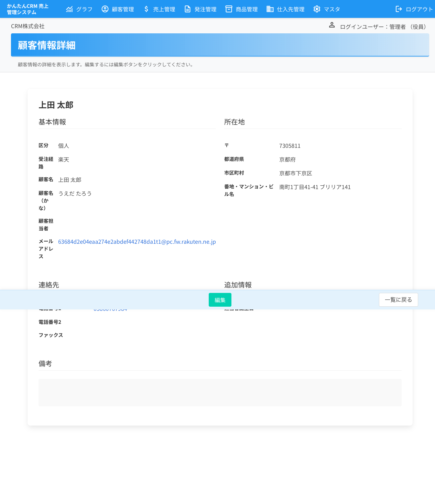Click inside the 備考 notes field
The width and height of the screenshot is (435, 504).
(x=220, y=392)
